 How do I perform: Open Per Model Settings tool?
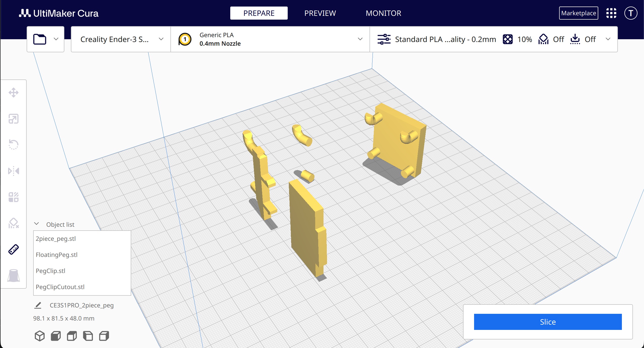pos(14,197)
